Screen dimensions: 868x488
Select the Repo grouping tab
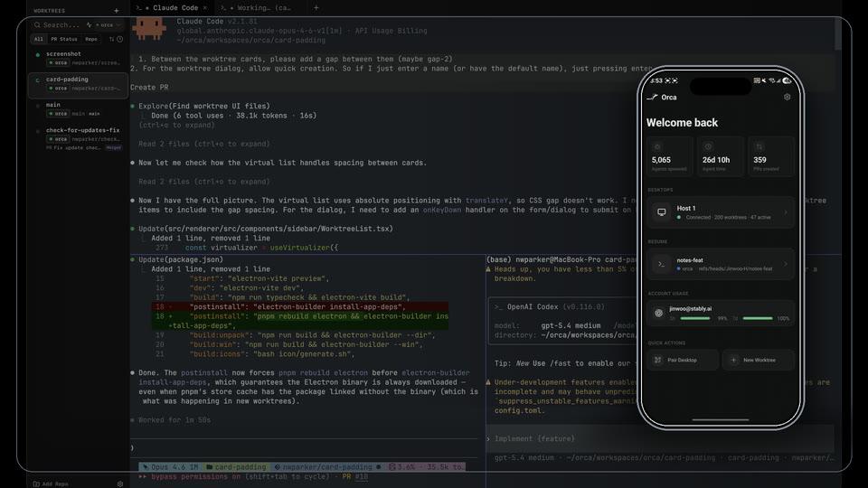coord(91,39)
